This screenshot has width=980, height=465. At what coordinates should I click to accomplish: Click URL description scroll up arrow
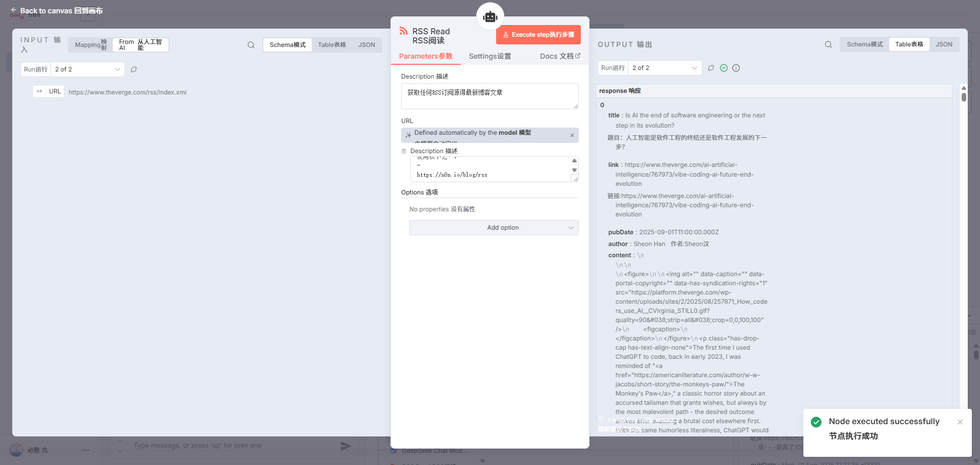click(x=574, y=160)
